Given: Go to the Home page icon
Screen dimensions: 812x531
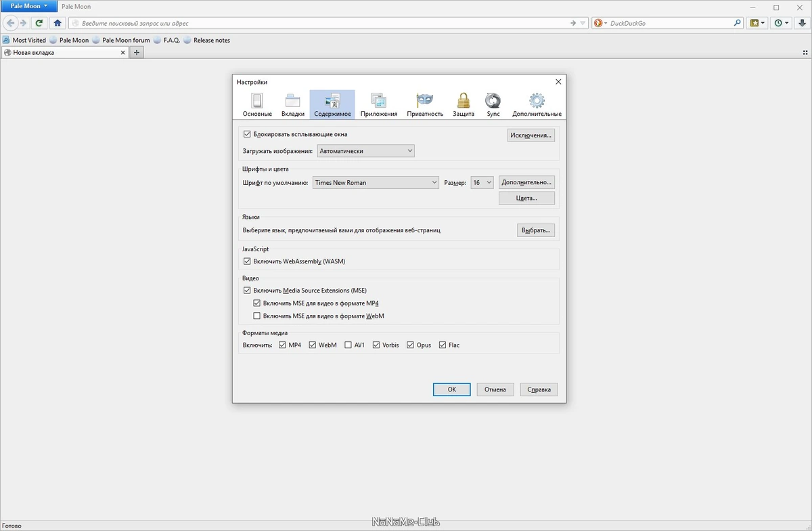Looking at the screenshot, I should (58, 23).
